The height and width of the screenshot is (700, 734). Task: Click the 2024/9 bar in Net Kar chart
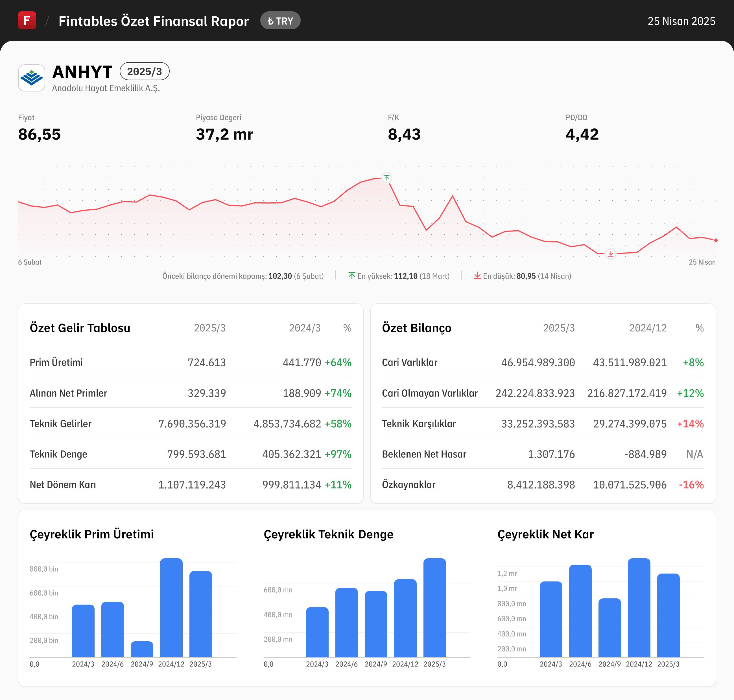click(610, 628)
